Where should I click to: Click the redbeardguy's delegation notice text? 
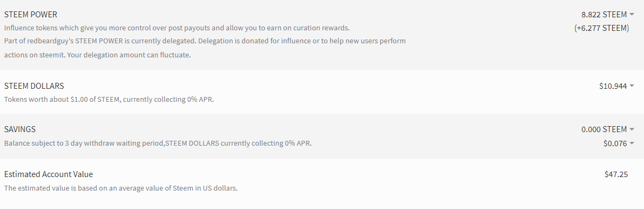point(205,41)
